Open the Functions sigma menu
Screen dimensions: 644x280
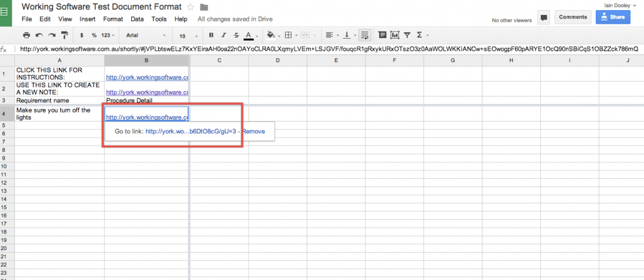click(x=422, y=35)
